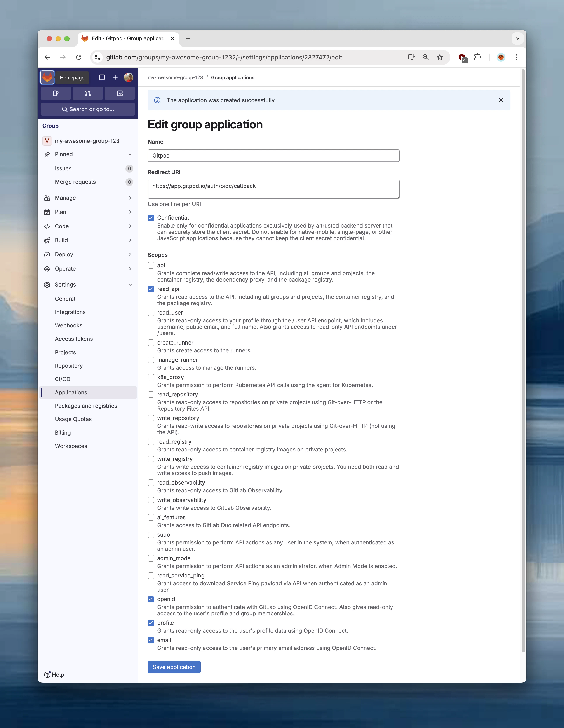Open Chrome three-dot menu

pyautogui.click(x=517, y=57)
